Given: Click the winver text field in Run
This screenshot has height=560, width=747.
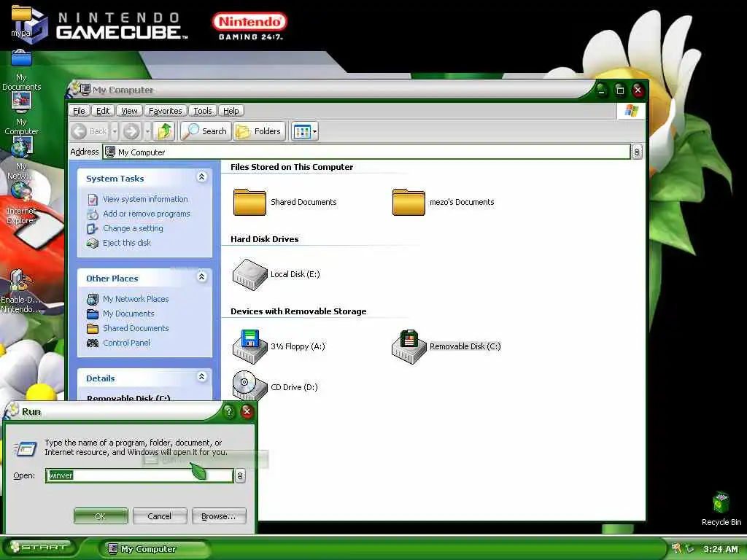Looking at the screenshot, I should click(x=139, y=475).
